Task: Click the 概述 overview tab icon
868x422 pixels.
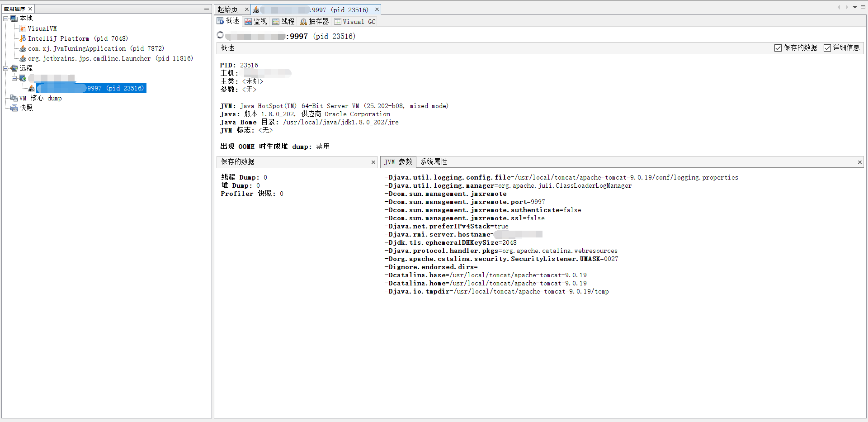Action: tap(220, 21)
